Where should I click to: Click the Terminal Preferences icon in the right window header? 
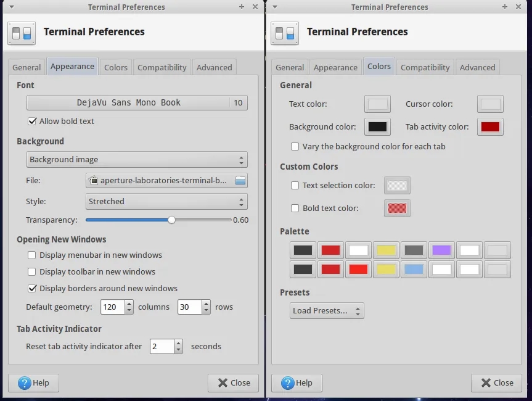click(285, 33)
